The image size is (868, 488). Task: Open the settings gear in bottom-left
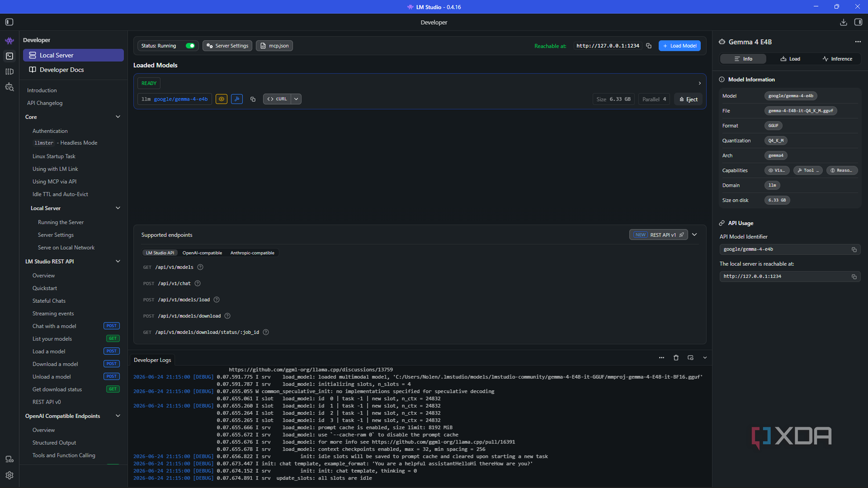click(x=9, y=475)
